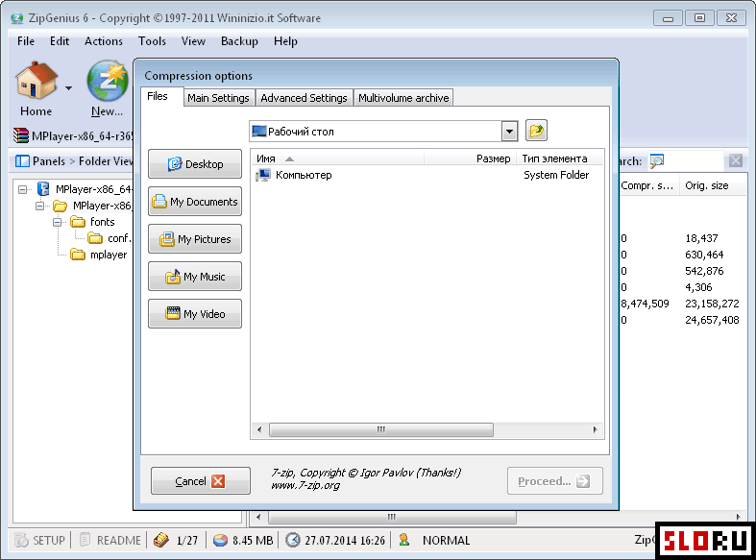Click the MPlayer archive file tab icon
The height and width of the screenshot is (560, 756).
pos(21,135)
